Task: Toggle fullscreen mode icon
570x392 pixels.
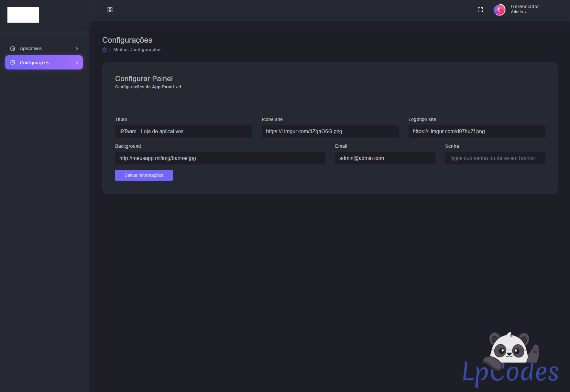Action: (480, 10)
